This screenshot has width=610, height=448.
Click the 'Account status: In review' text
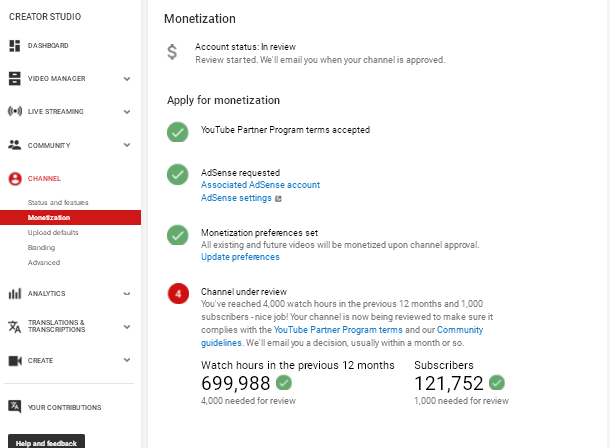pos(245,47)
